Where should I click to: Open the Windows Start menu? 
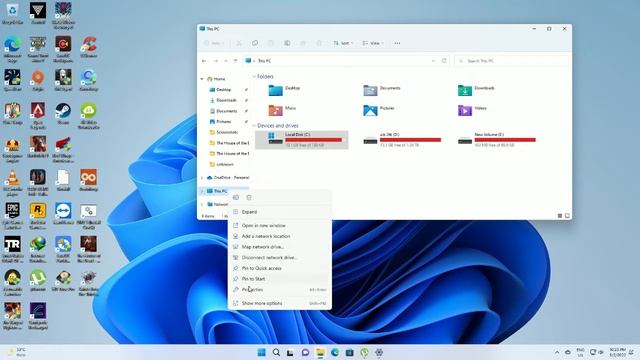(262, 352)
